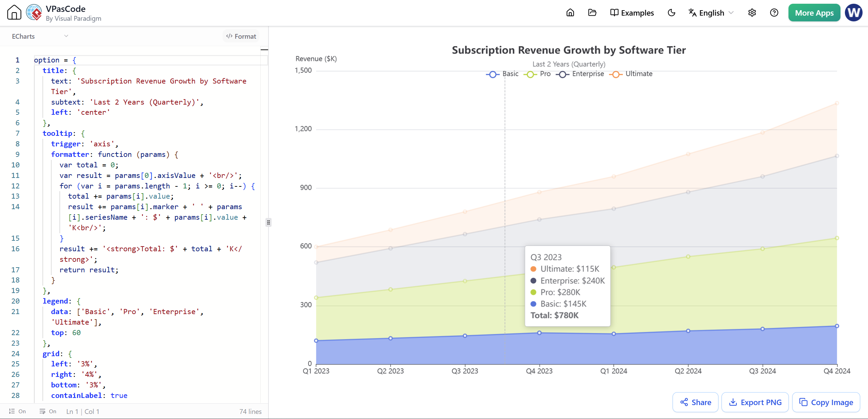Switch to dark mode with moon icon
Image resolution: width=868 pixels, height=419 pixels.
click(x=671, y=13)
